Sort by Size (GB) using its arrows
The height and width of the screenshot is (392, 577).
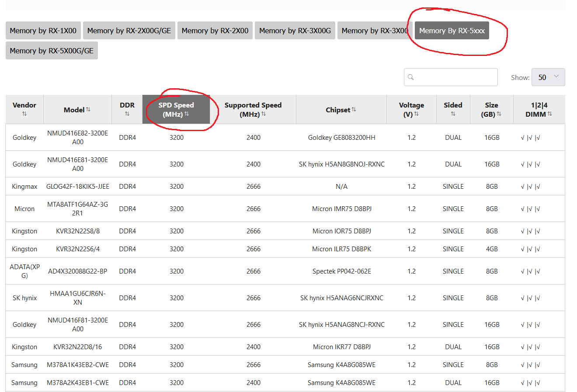[499, 114]
